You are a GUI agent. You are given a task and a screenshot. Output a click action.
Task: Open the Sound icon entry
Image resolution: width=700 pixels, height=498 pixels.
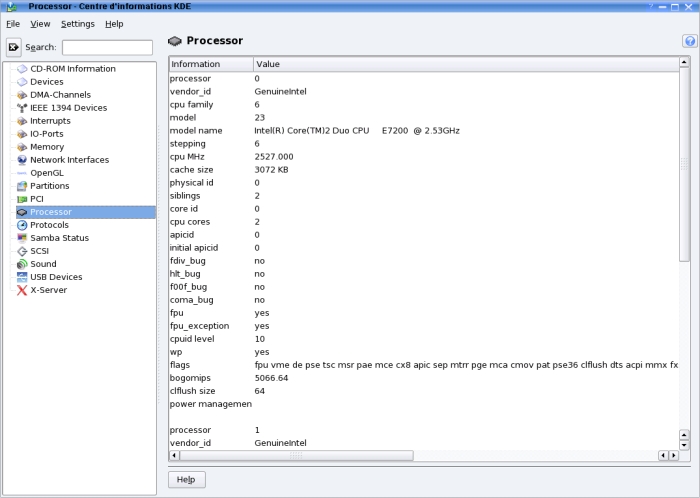[x=22, y=264]
